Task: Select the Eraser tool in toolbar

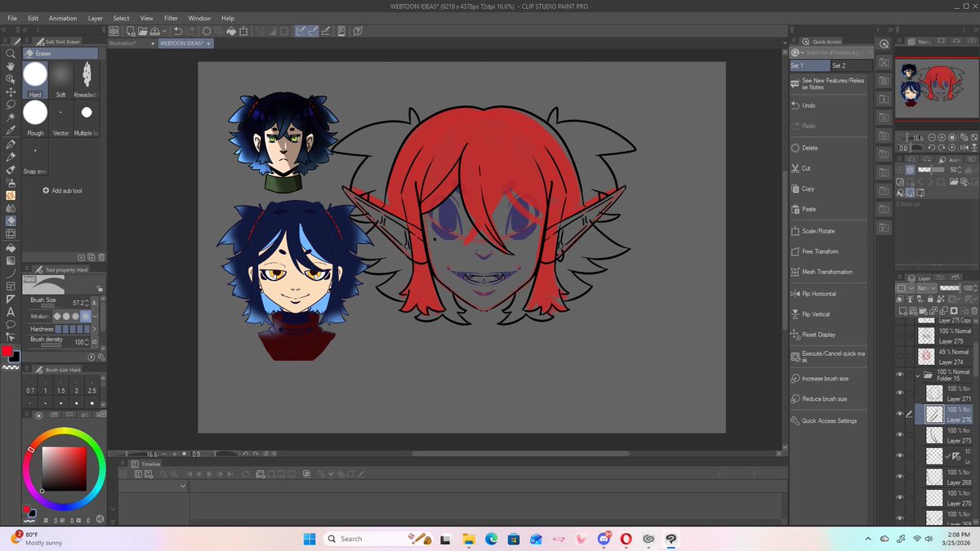Action: 11,221
